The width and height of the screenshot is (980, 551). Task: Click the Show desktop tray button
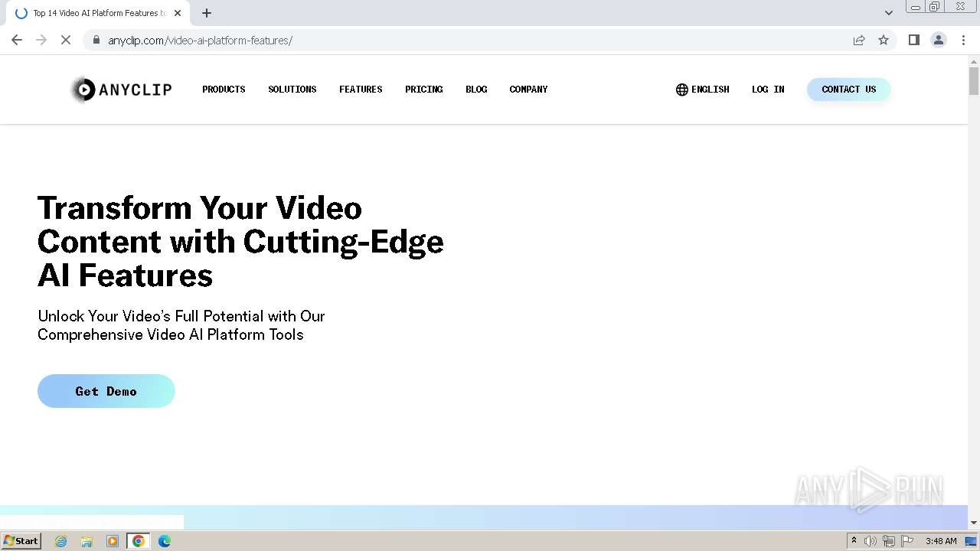[x=971, y=541]
